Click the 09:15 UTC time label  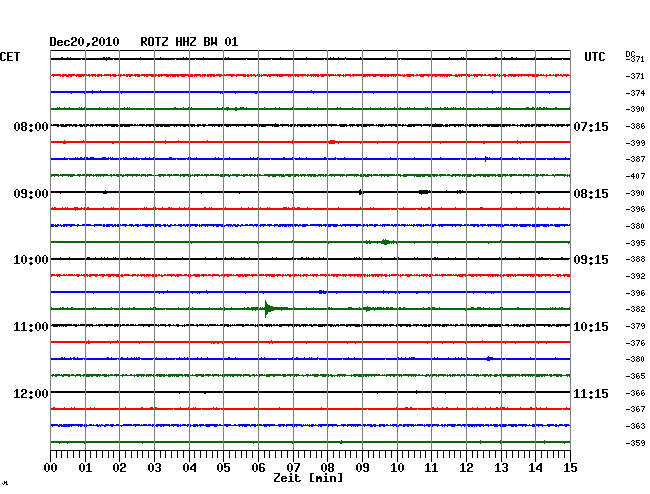point(591,260)
